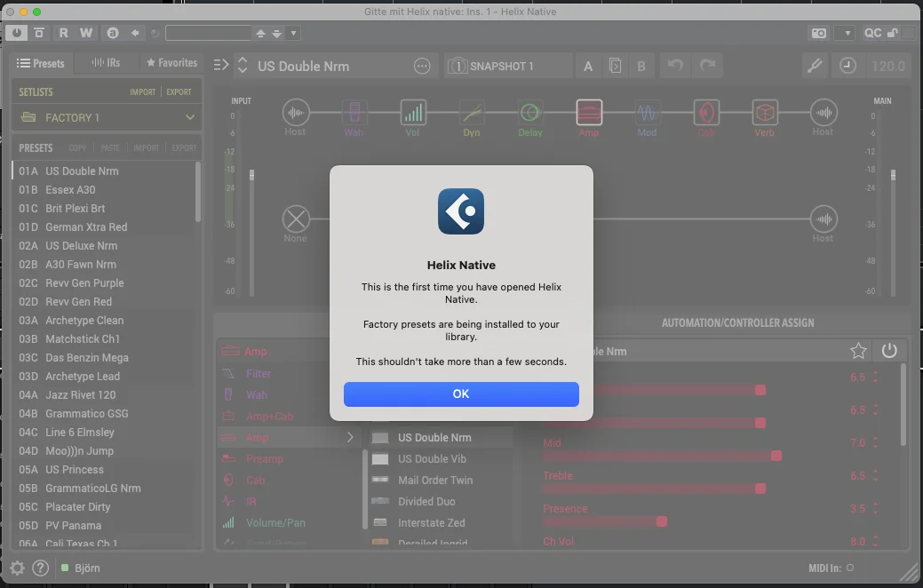Open settings with the gear icon
The height and width of the screenshot is (588, 923).
point(17,568)
